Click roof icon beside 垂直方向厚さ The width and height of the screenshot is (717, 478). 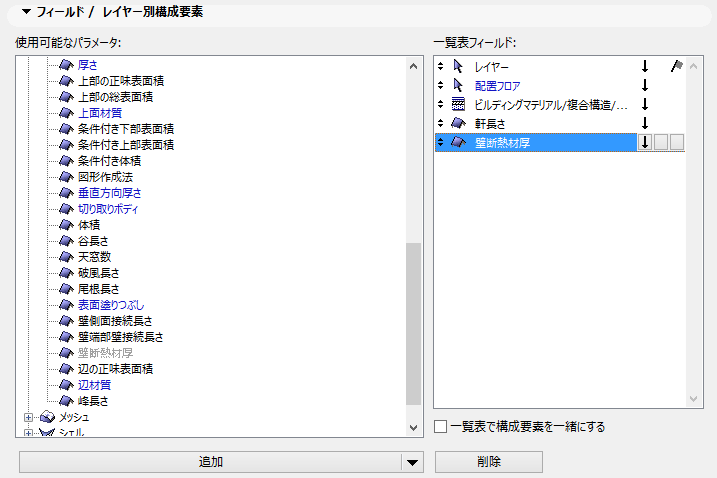click(66, 193)
